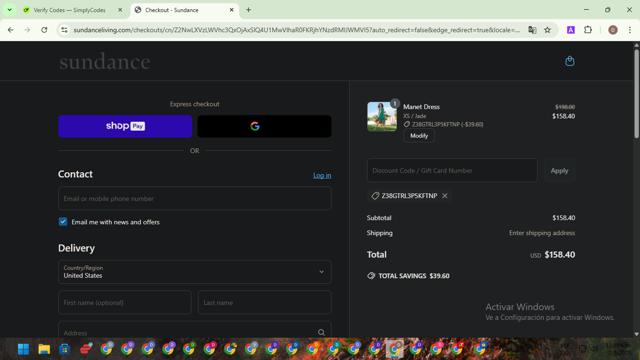Open the Windows Start menu
The width and height of the screenshot is (640, 360).
(x=23, y=349)
